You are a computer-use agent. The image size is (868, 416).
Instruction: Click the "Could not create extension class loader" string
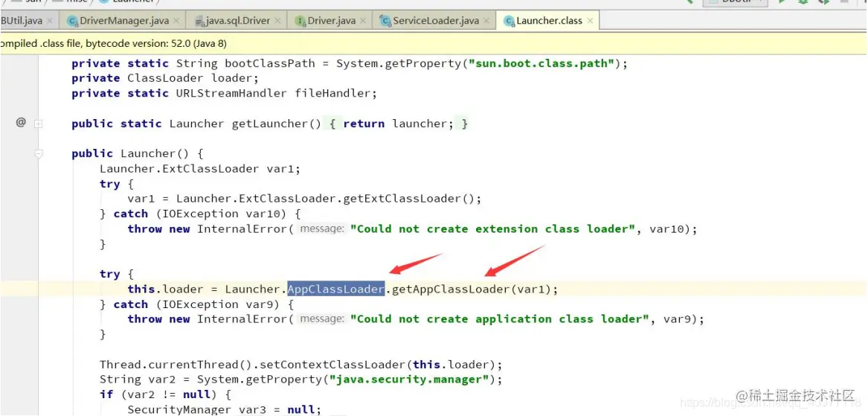[492, 228]
